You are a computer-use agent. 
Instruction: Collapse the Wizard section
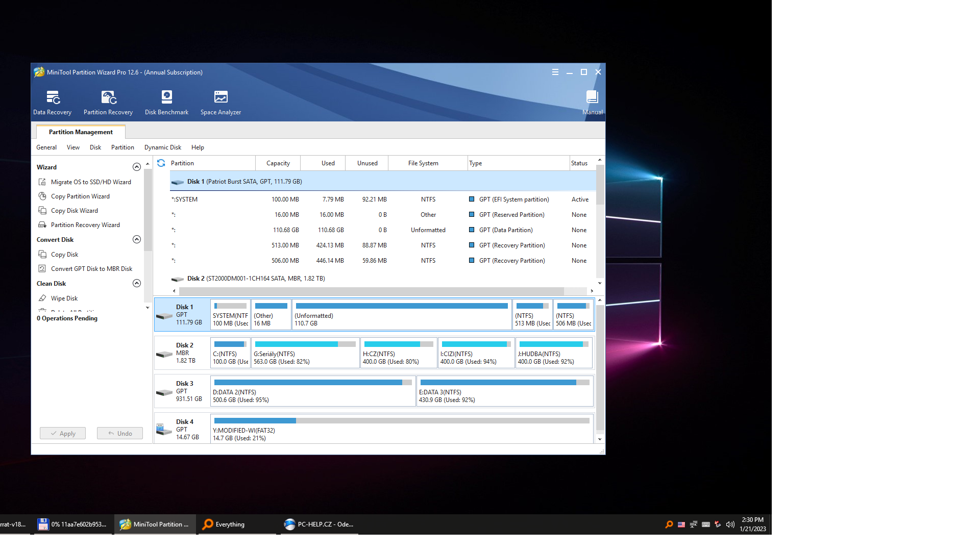[x=137, y=167]
